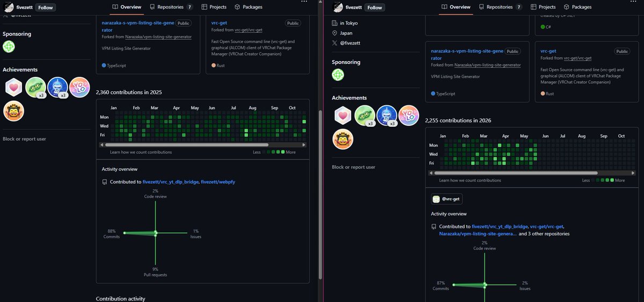Viewport: 644px width, 302px height.
Task: Click the Overview book icon in left window
Action: coord(115,7)
